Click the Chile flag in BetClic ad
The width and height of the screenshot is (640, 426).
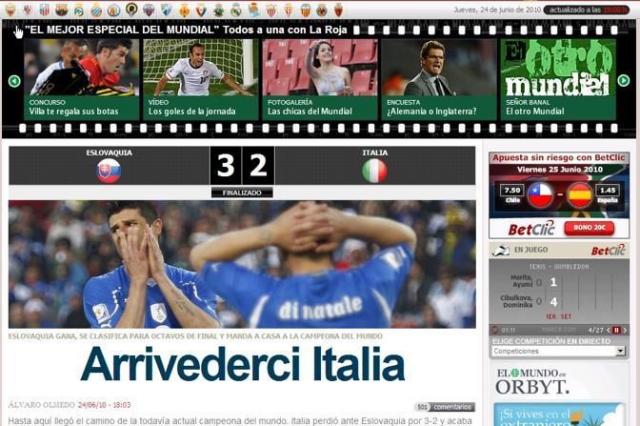click(x=541, y=194)
